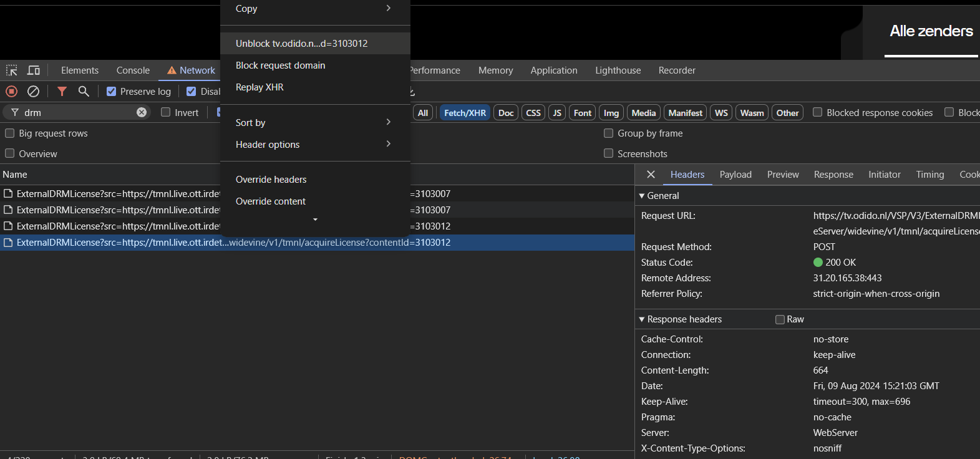This screenshot has height=459, width=980.
Task: Open network search with magnifier icon
Action: (84, 91)
